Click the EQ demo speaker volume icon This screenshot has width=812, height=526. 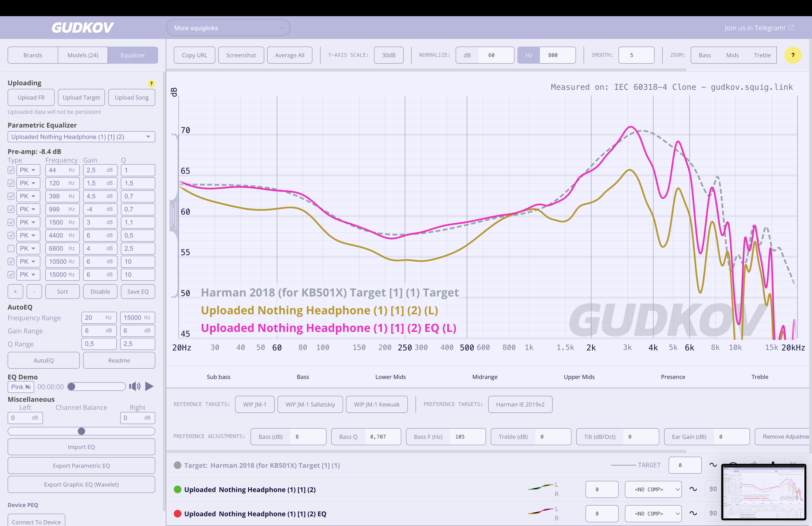134,386
